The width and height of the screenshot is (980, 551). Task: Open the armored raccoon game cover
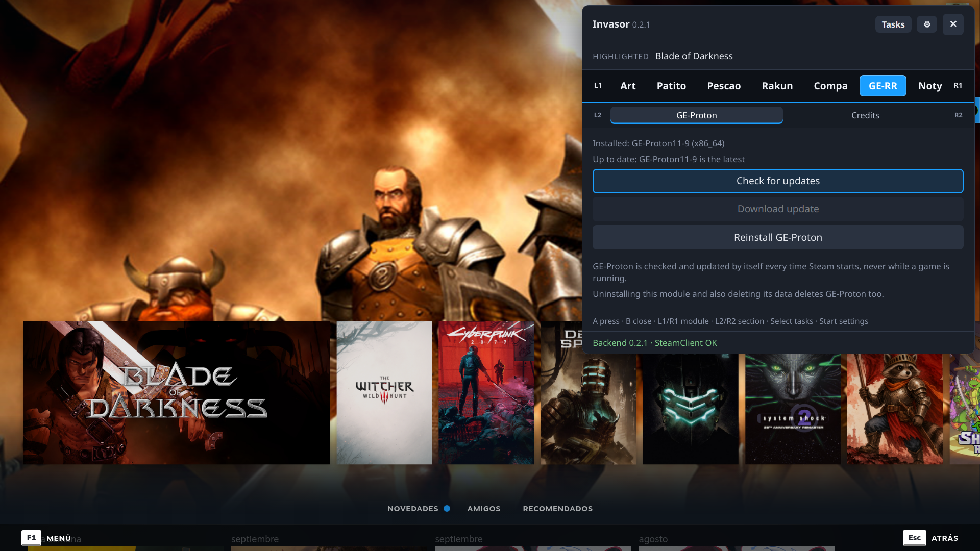pos(895,409)
